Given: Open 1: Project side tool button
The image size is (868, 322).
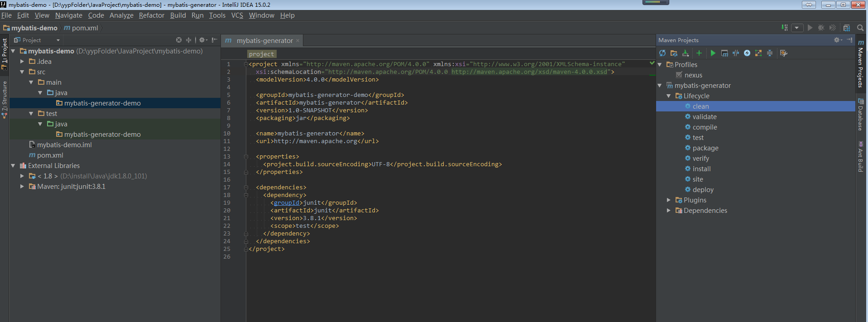Looking at the screenshot, I should point(5,53).
